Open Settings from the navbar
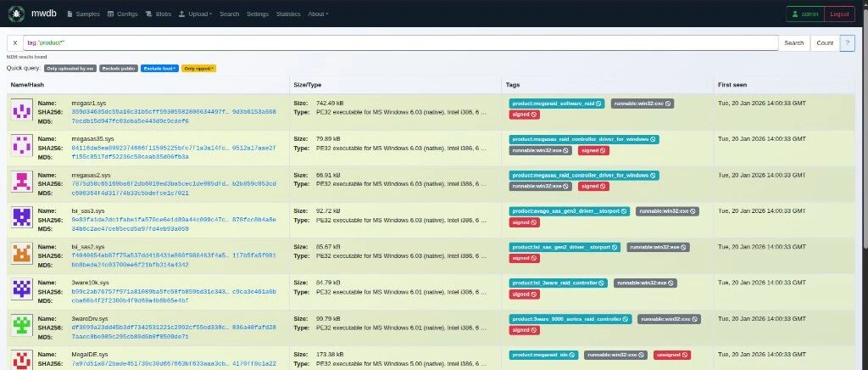Viewport: 868px width, 370px height. tap(258, 14)
